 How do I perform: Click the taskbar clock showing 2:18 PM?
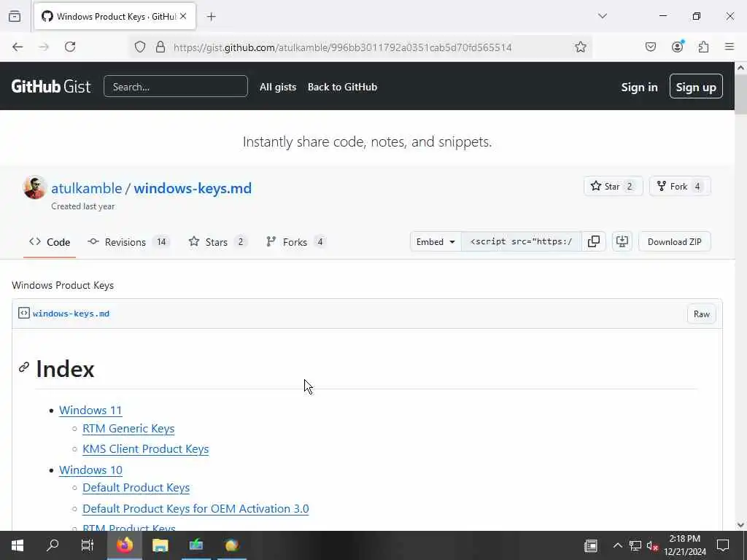coord(684,545)
